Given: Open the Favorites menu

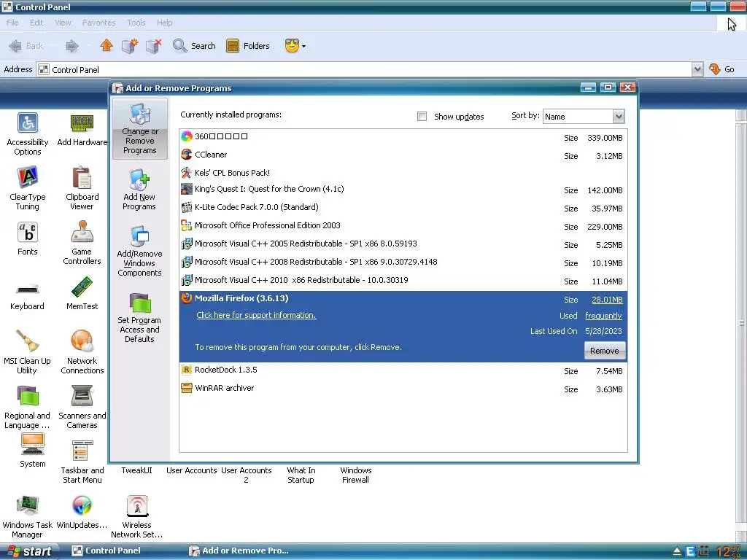Looking at the screenshot, I should coord(98,23).
